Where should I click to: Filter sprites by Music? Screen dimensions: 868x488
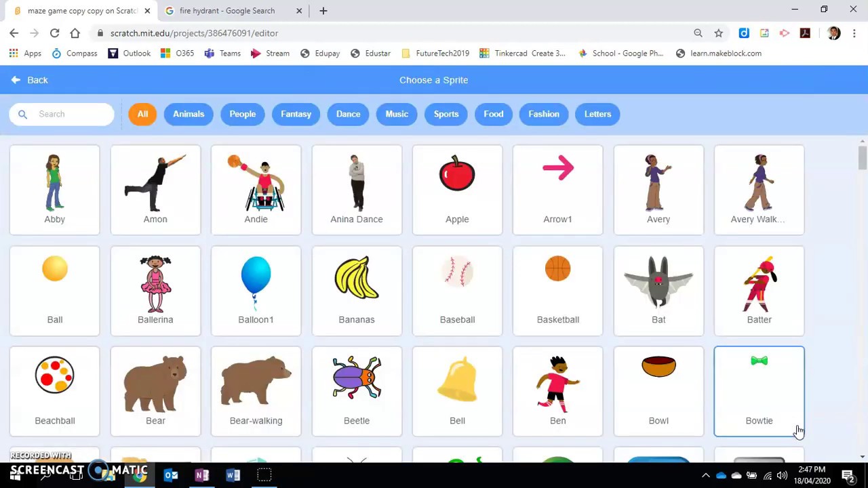click(x=397, y=114)
